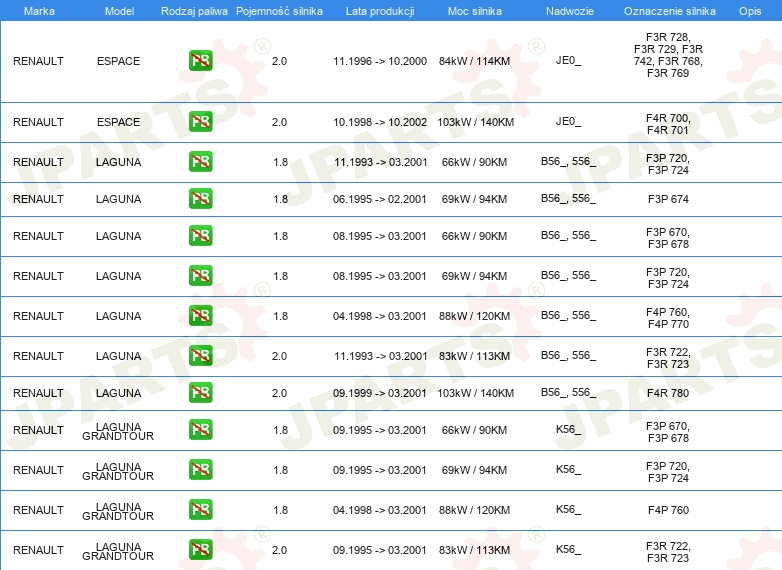Click the fuel icon for Espace 84kW row
Screen dimensions: 782x570
point(200,61)
